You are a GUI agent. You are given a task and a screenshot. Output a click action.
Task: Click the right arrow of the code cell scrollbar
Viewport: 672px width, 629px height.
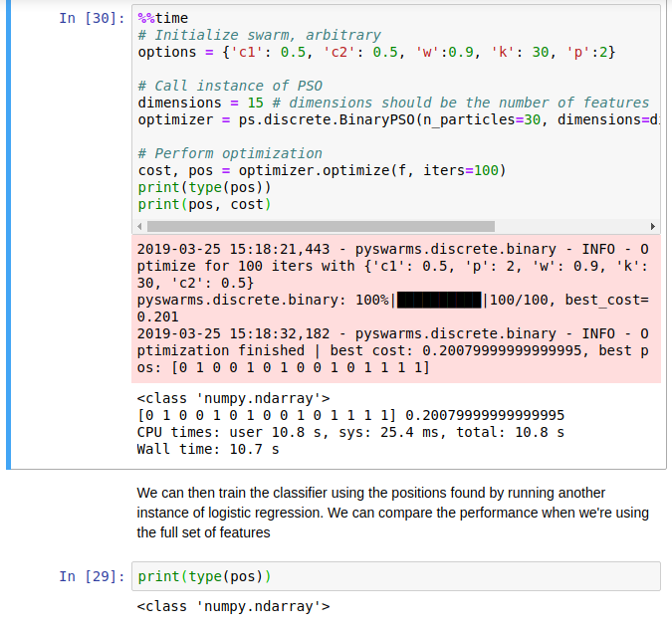(652, 226)
